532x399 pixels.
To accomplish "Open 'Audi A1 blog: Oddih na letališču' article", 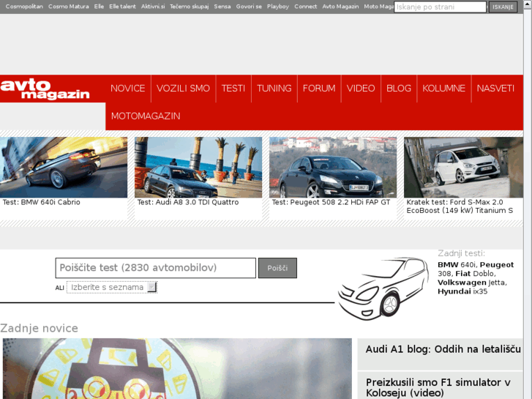I will coord(443,349).
